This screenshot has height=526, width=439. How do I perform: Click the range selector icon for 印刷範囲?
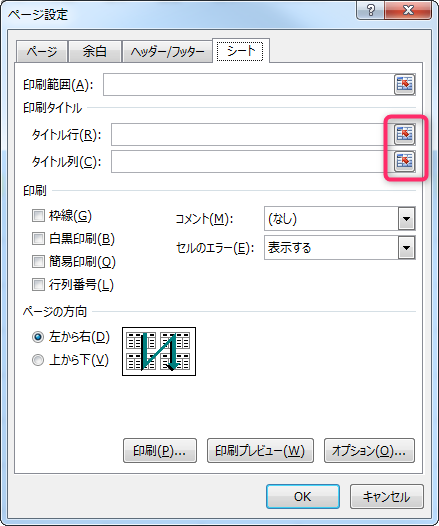[x=404, y=84]
